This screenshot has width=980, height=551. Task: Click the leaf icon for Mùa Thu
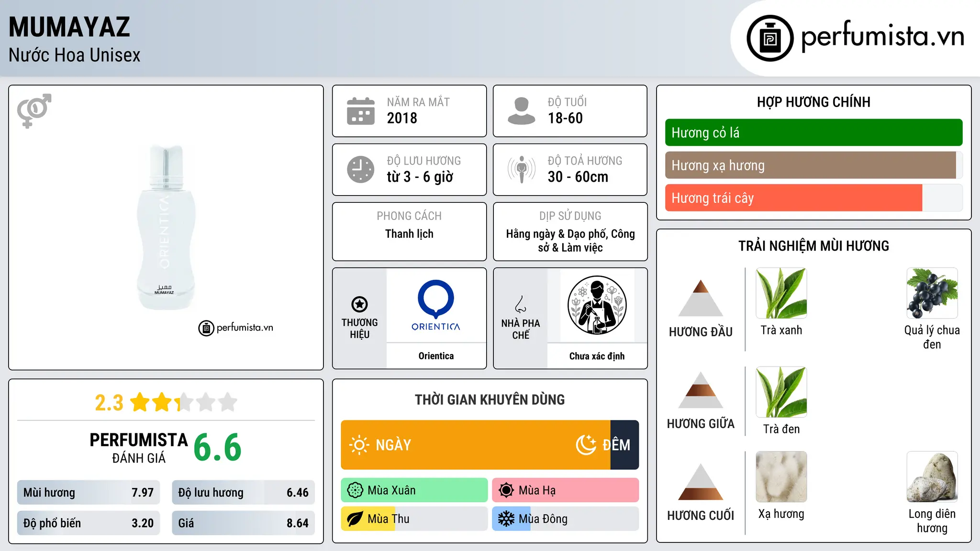(355, 519)
